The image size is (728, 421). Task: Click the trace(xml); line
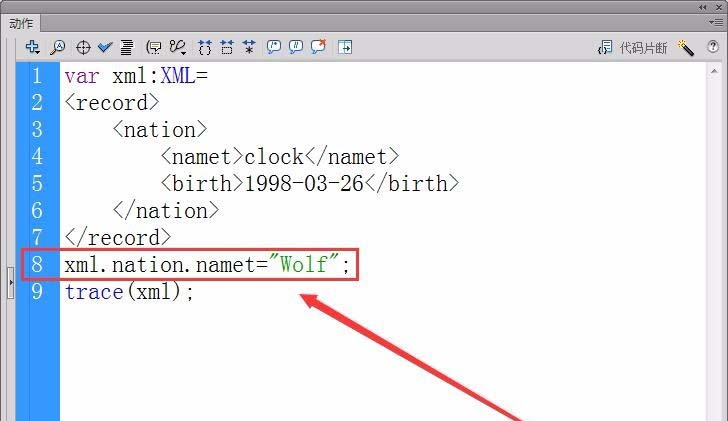[x=129, y=291]
